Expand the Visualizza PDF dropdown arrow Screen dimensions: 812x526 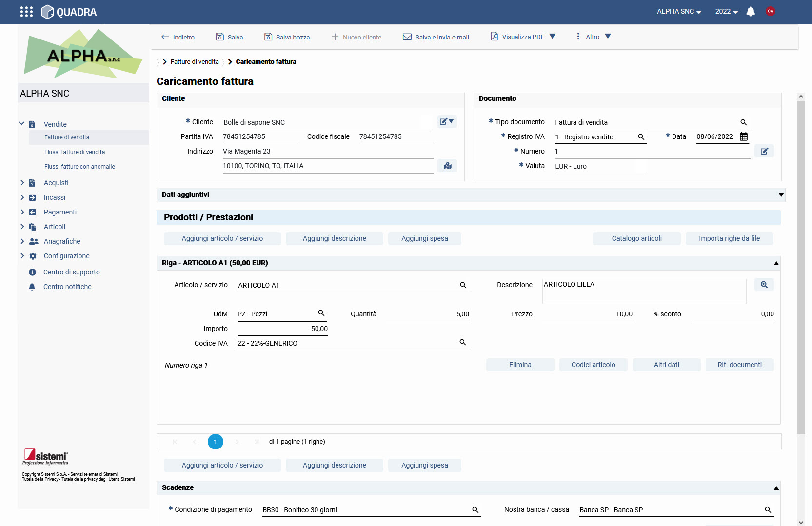(x=553, y=36)
